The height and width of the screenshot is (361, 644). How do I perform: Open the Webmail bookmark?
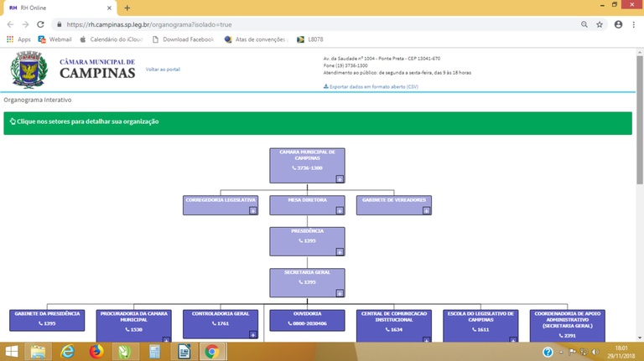click(x=55, y=39)
